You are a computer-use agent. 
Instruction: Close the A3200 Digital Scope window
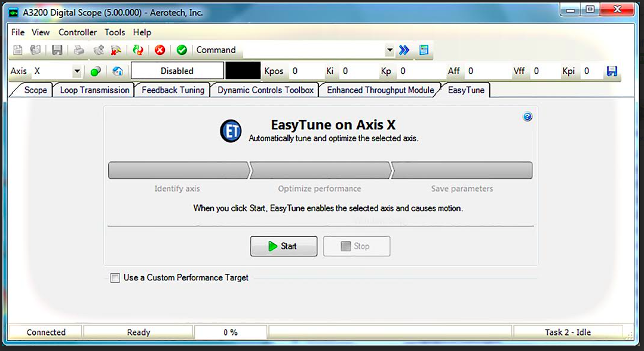coord(617,10)
